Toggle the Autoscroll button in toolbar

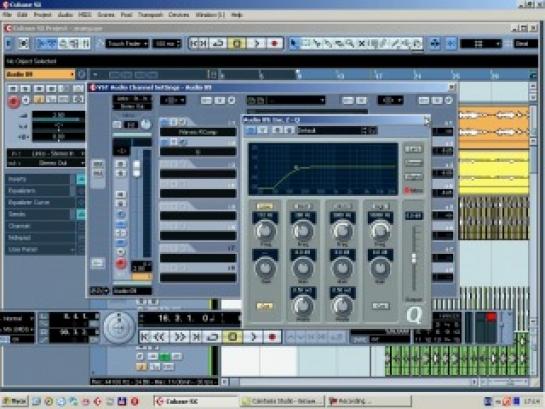(x=435, y=43)
